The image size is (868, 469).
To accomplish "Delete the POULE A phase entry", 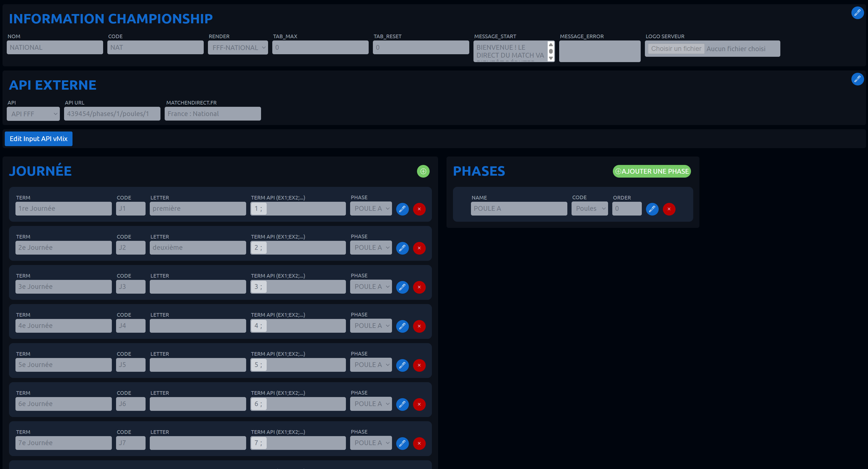I will point(669,209).
